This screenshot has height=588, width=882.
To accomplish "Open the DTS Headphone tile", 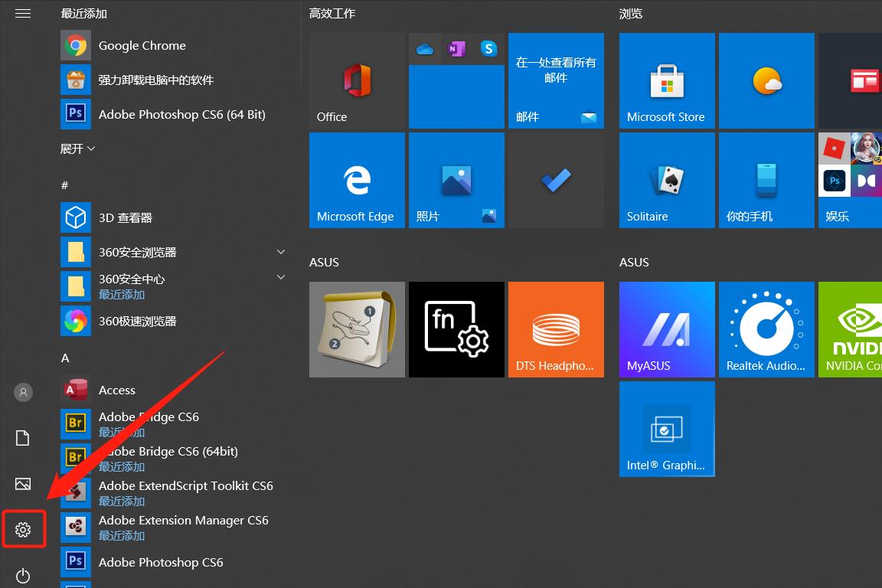I will point(556,329).
